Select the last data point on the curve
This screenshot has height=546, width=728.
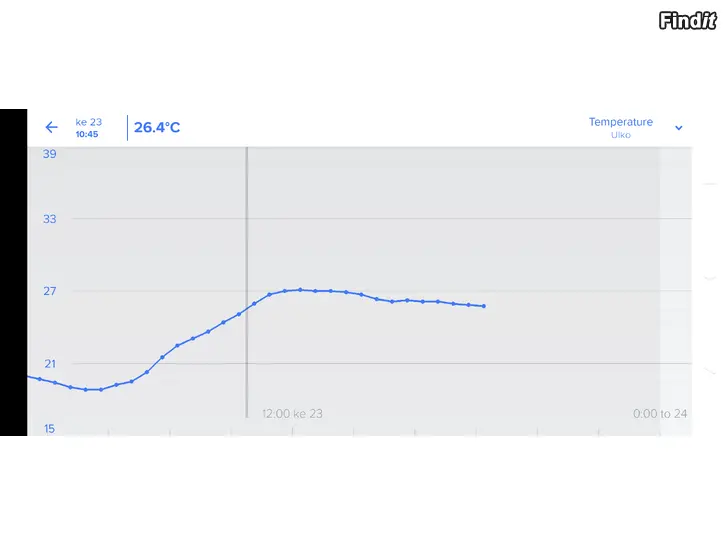[x=484, y=306]
